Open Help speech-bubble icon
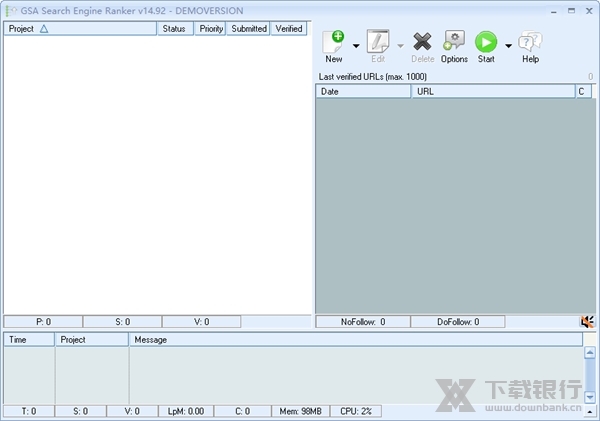 [x=530, y=41]
